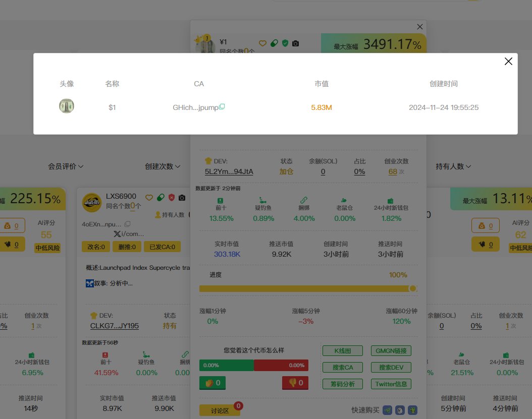Click the money-bag 0 button near AI评分 62

pos(485,226)
